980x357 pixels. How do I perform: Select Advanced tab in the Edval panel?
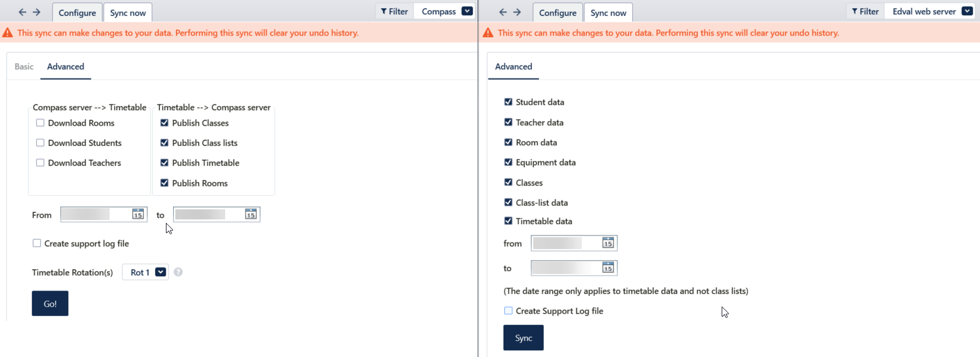(x=514, y=66)
